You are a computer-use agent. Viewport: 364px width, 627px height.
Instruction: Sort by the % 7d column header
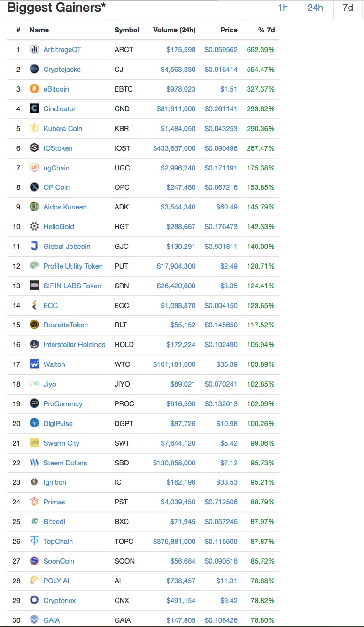[266, 30]
